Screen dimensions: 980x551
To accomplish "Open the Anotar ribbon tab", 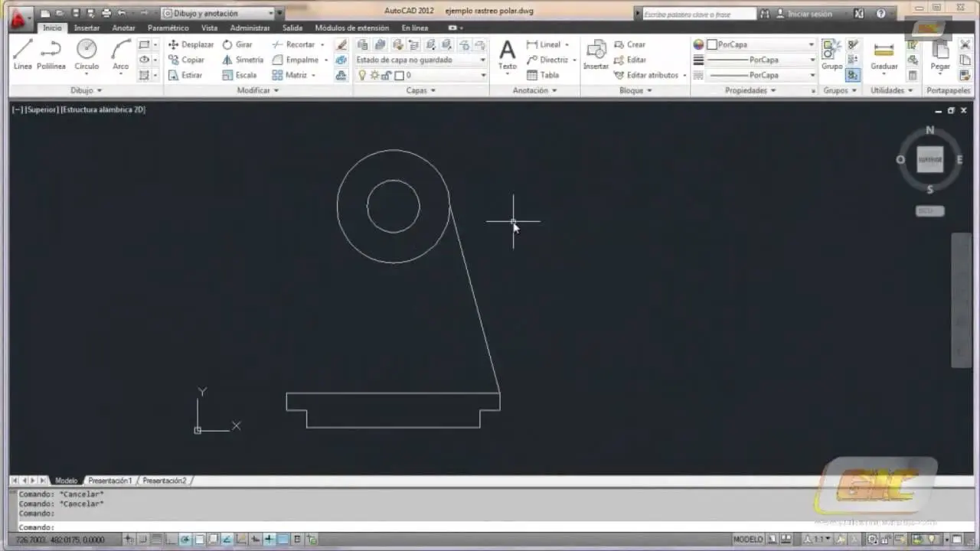I will click(x=123, y=28).
